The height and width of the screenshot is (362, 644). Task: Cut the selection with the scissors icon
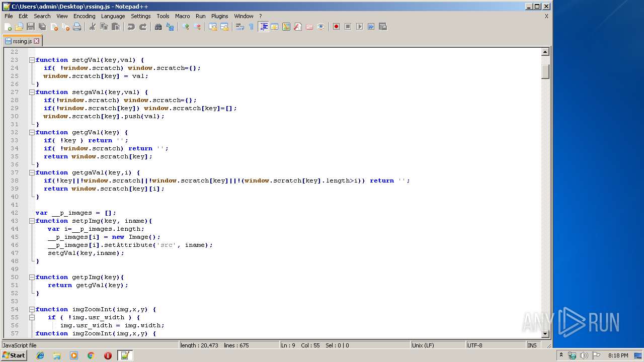93,27
